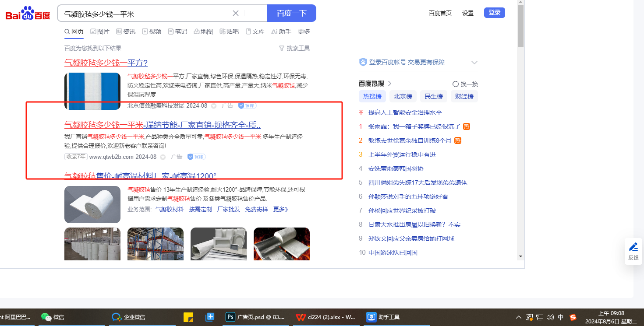
Task: Switch to the Photoshop 广告页.psd taskbar window
Action: tap(255, 317)
